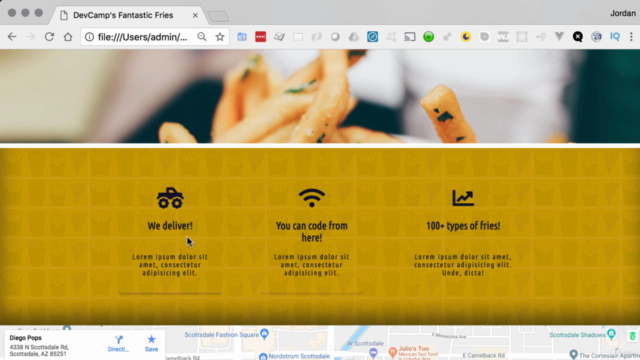Click the 'You can code from here!' heading
Viewport: 640px width, 360px height.
pos(311,231)
